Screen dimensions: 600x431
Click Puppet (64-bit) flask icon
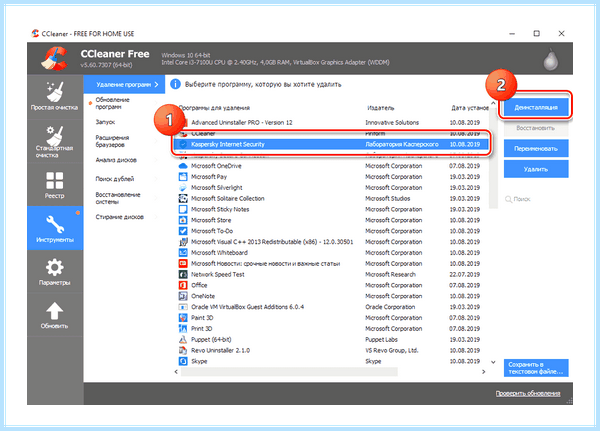click(x=183, y=339)
